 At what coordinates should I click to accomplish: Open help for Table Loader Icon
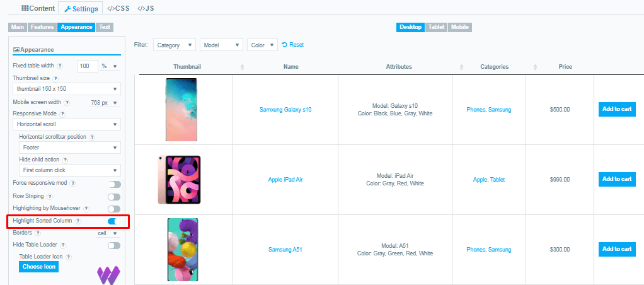pos(69,257)
